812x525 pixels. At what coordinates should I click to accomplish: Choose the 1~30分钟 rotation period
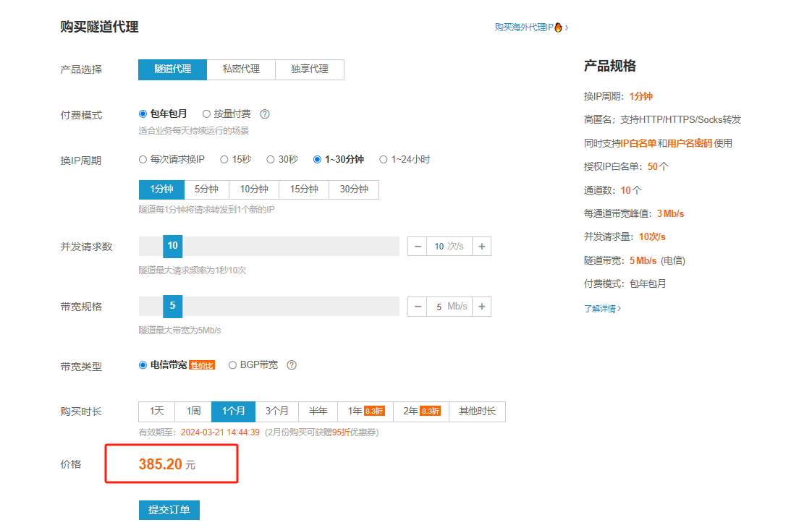(339, 159)
